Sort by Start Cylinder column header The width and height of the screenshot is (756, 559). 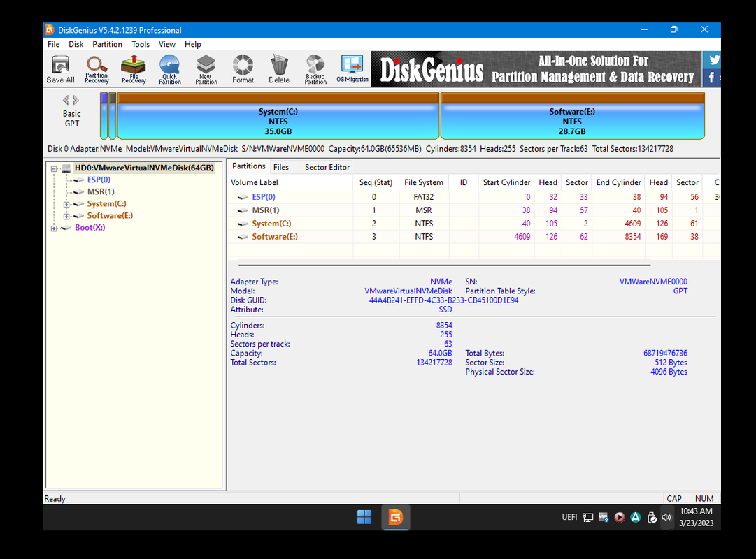click(x=506, y=182)
